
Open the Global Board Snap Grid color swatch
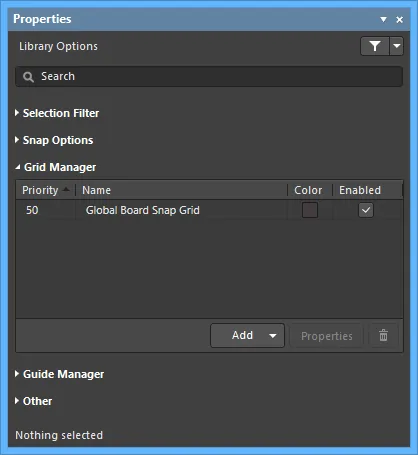[310, 210]
